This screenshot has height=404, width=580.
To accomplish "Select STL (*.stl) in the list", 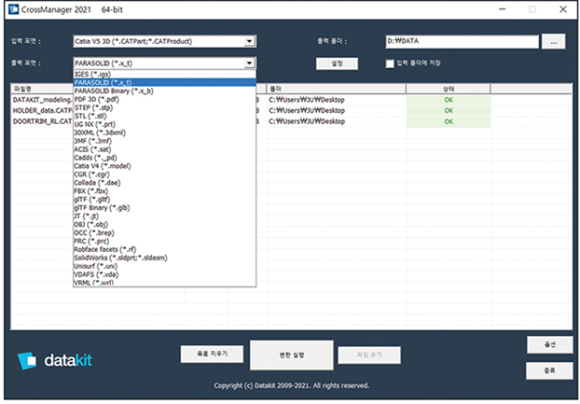I will [165, 116].
